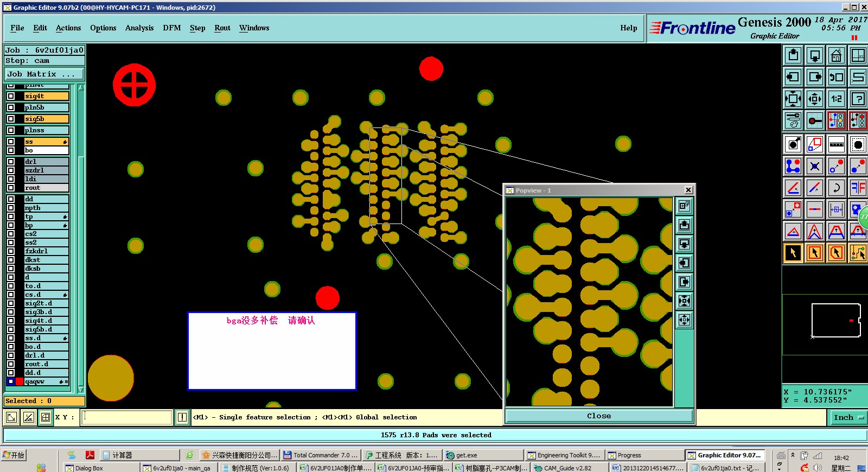Click the grid snap icon left of XY

[x=46, y=417]
